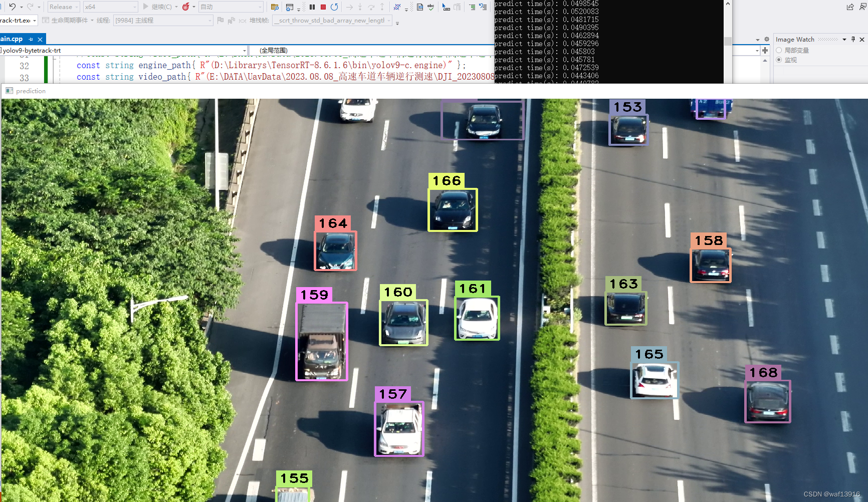Click console line predict time 0.0520083
Image resolution: width=868 pixels, height=502 pixels.
(x=546, y=12)
